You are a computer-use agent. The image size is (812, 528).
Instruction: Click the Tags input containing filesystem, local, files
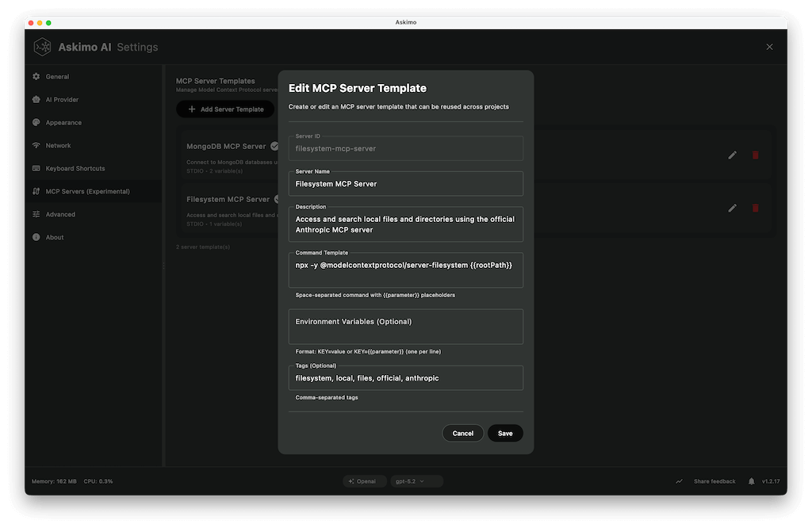coord(405,378)
